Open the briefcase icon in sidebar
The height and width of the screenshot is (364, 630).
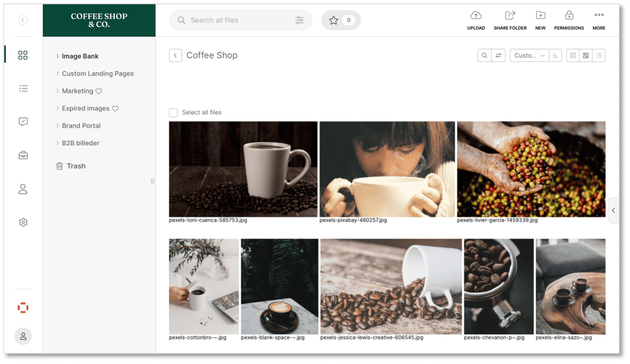coord(23,155)
